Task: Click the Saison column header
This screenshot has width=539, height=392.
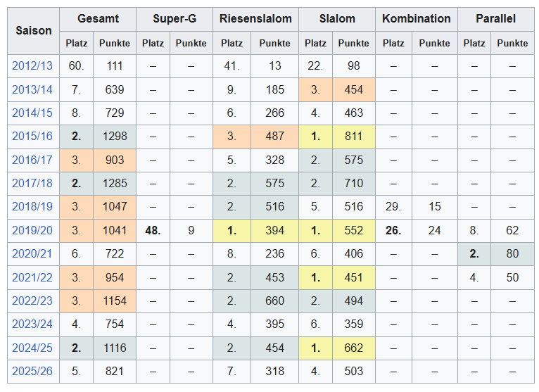Action: [34, 31]
